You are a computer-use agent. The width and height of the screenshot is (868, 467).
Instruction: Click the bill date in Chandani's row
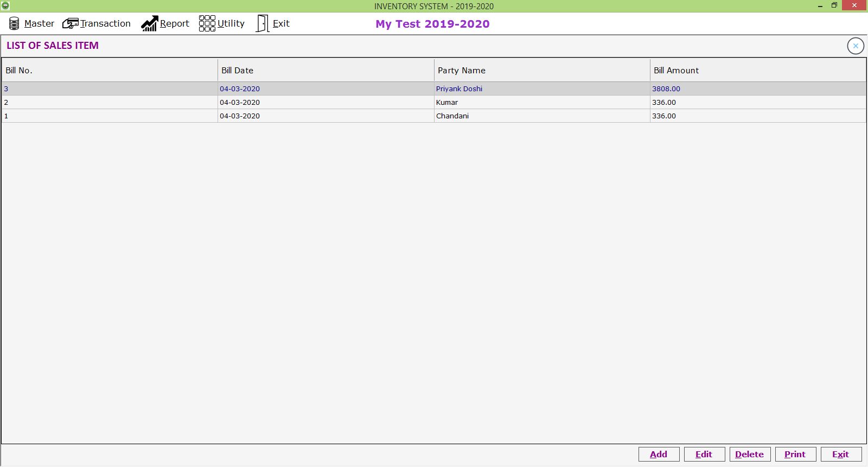click(x=326, y=116)
